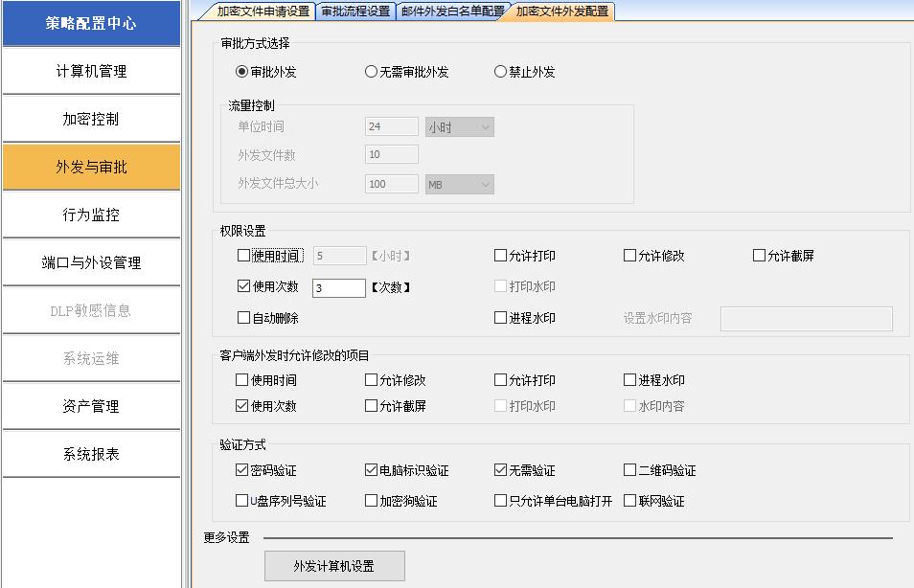Navigate to 加密控制 in the sidebar
This screenshot has height=588, width=914.
[91, 118]
